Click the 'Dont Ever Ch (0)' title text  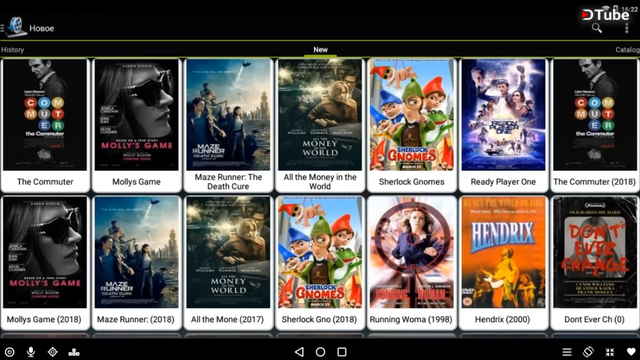click(x=594, y=320)
